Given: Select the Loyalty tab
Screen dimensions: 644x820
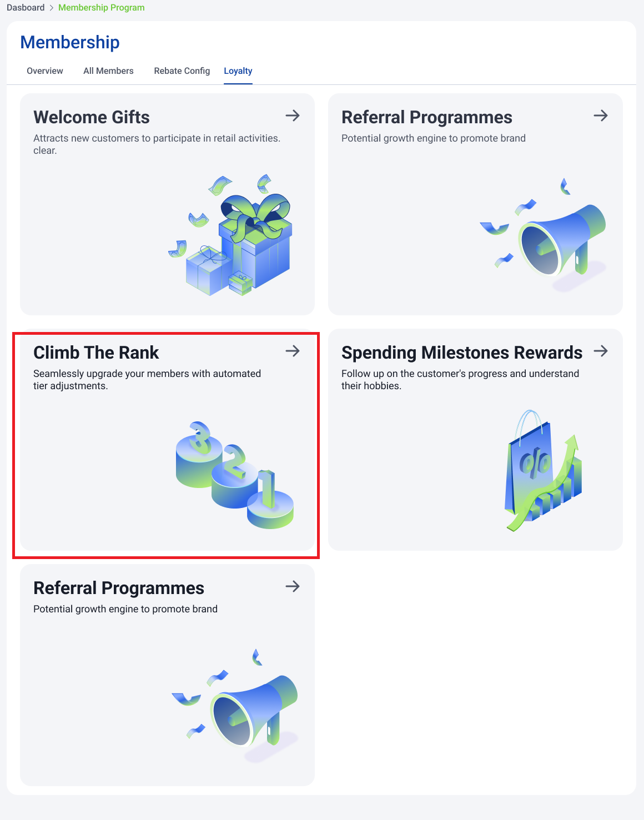Looking at the screenshot, I should click(238, 71).
